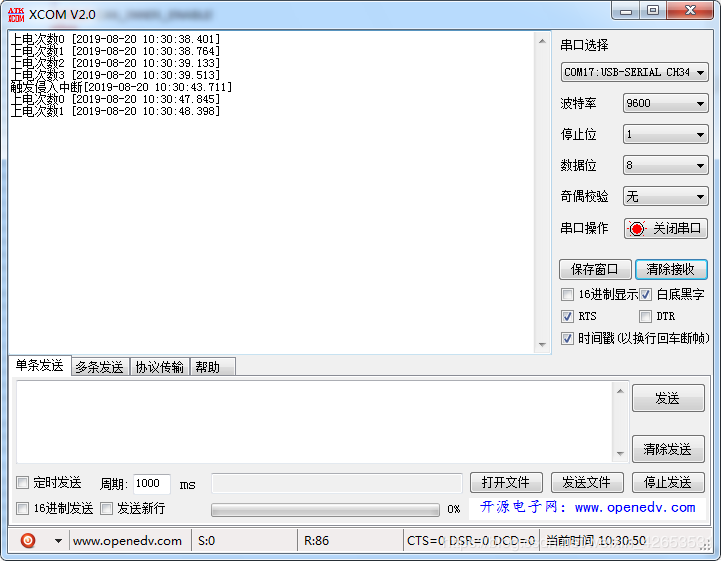Image resolution: width=721 pixels, height=561 pixels.
Task: Close the XCOM V2.0 window
Action: click(690, 11)
